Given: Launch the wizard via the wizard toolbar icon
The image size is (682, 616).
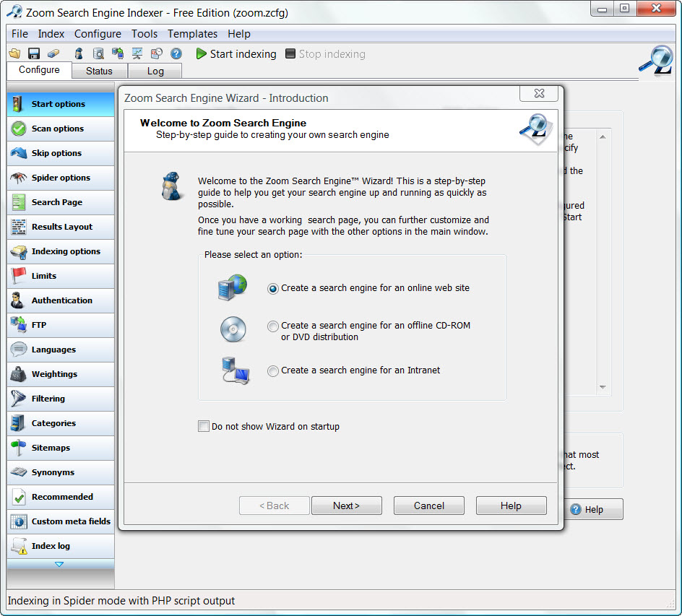Looking at the screenshot, I should 79,53.
